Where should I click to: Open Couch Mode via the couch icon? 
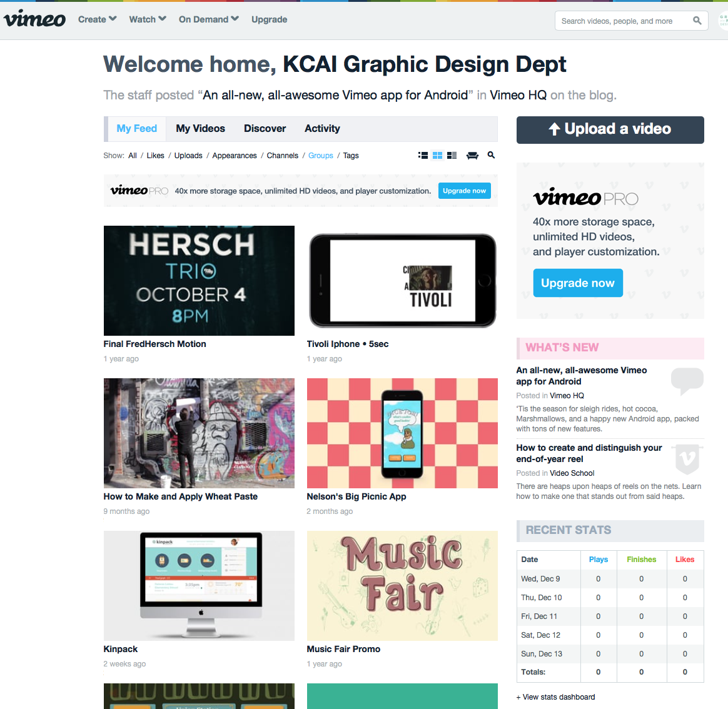point(472,155)
